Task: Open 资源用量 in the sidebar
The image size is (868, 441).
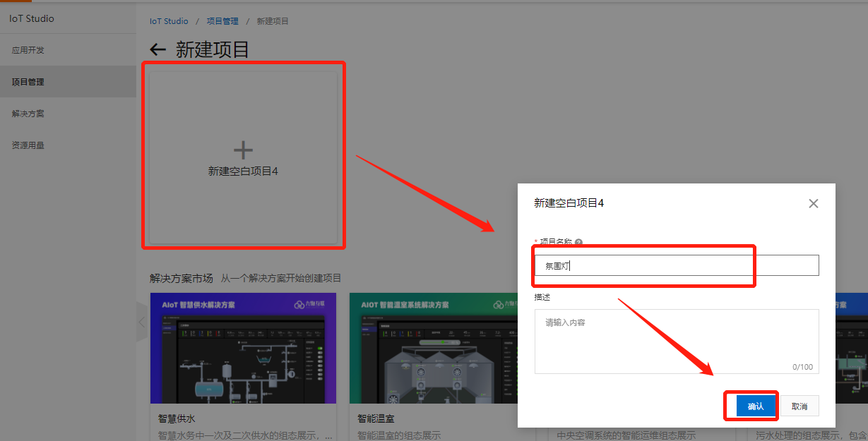Action: [x=28, y=145]
